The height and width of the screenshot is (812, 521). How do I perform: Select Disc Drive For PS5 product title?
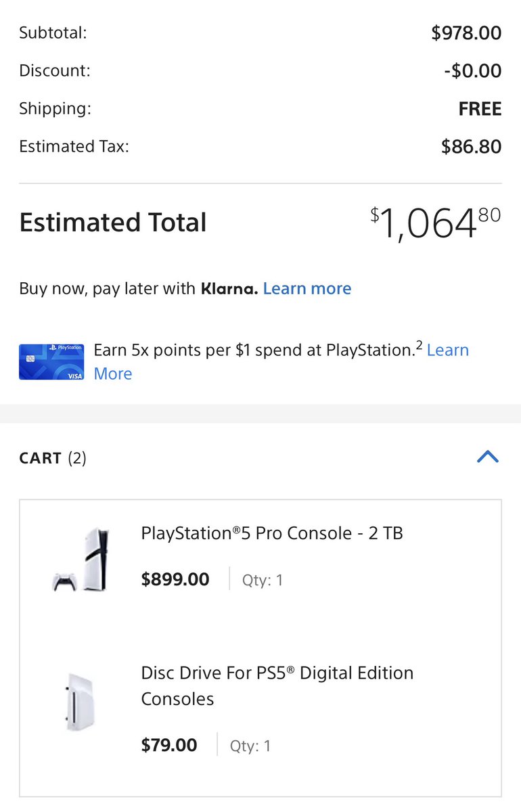coord(277,685)
